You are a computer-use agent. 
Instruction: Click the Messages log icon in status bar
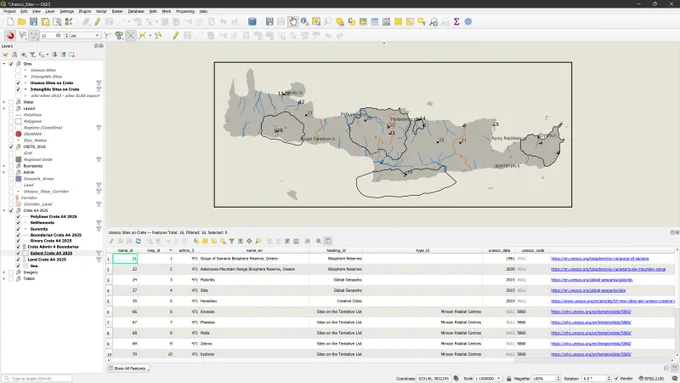[674, 379]
